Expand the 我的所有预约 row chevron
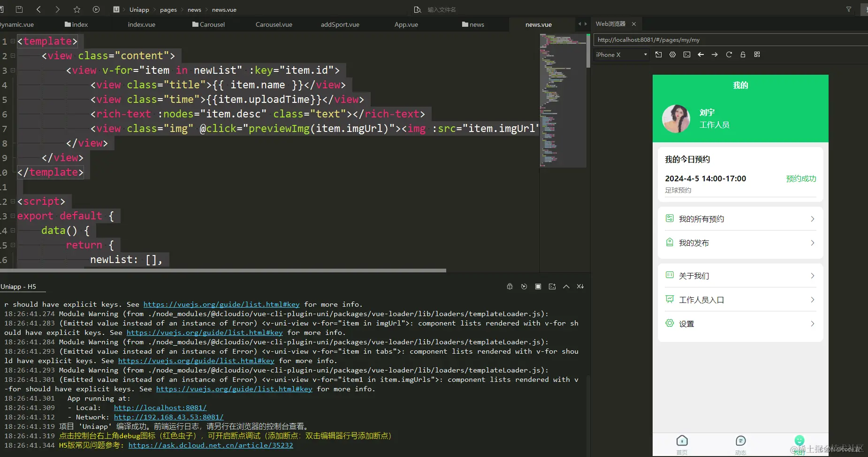Viewport: 868px width, 457px height. pos(813,219)
